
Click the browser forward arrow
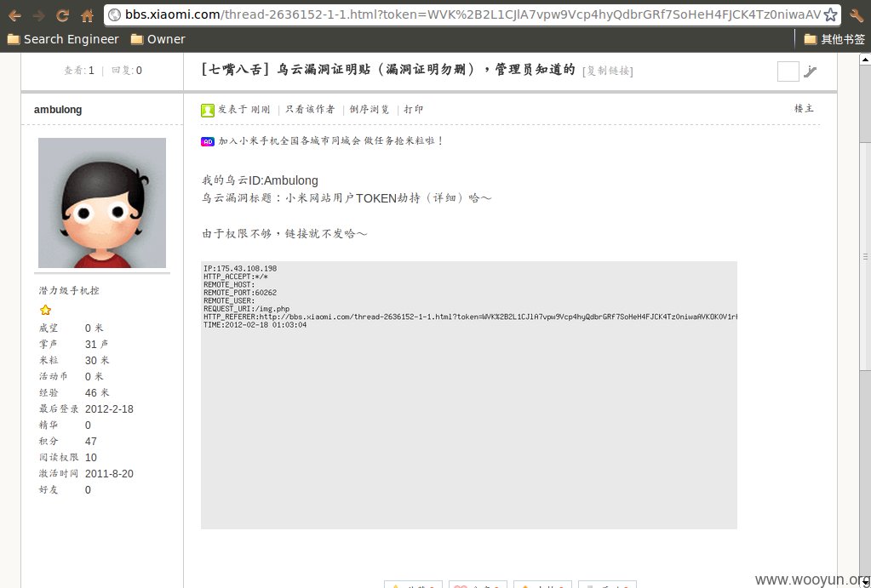(39, 15)
